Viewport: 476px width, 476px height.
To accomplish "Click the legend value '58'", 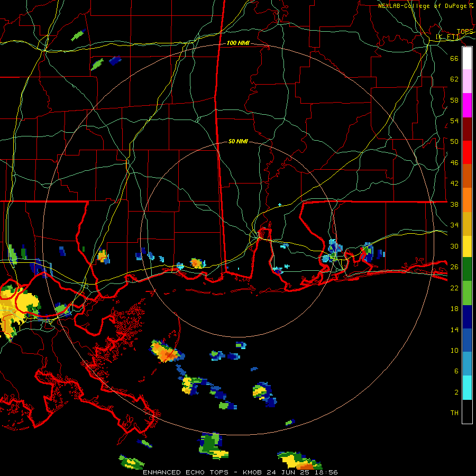I will coord(454,100).
